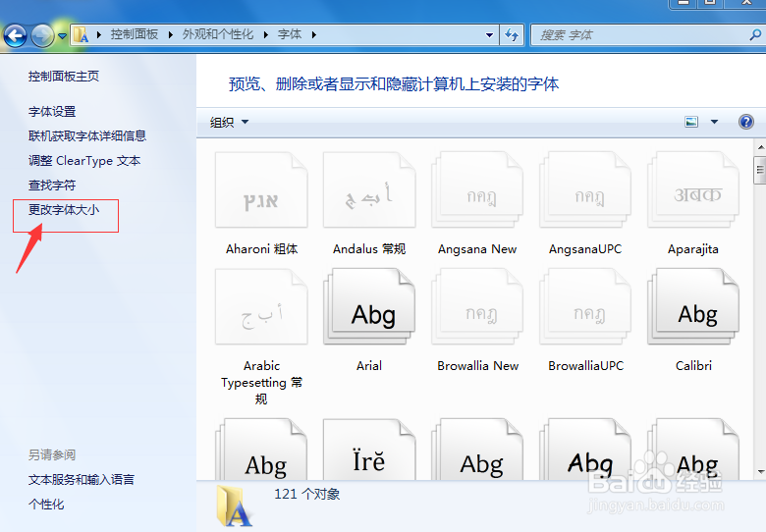The height and width of the screenshot is (532, 766).
Task: Open the 组织 toolbar menu
Action: tap(229, 122)
